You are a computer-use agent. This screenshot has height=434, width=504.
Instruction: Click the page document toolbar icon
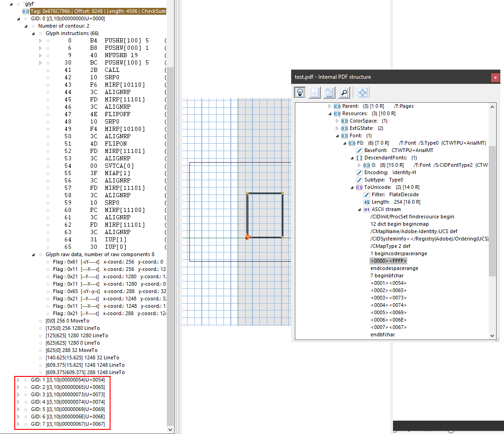[x=314, y=93]
